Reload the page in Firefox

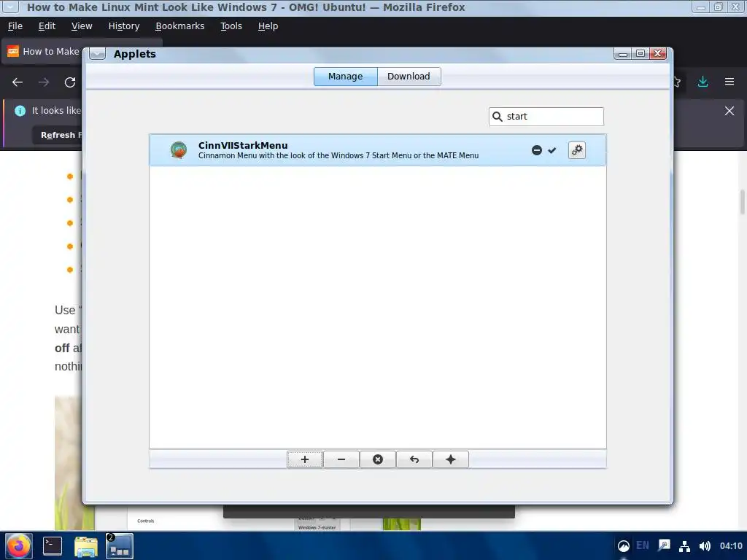pos(70,82)
